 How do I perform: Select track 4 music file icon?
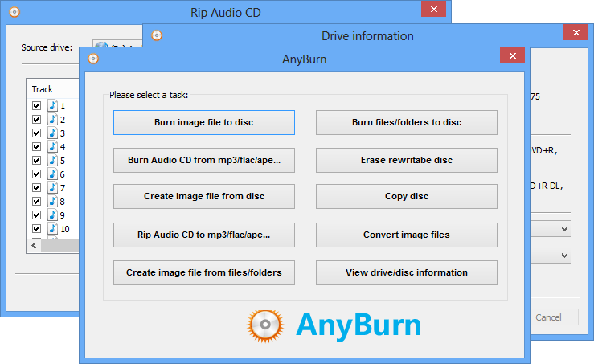[53, 146]
